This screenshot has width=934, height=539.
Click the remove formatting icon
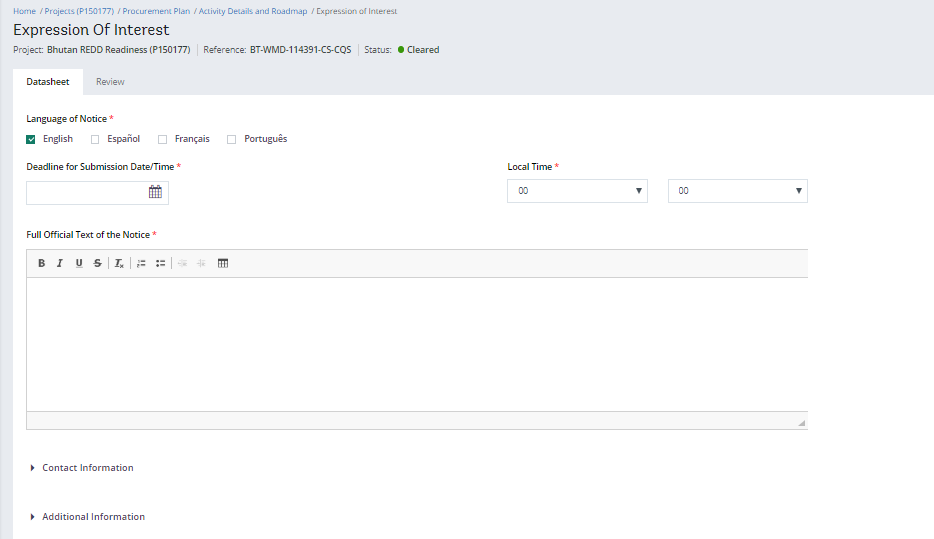118,263
